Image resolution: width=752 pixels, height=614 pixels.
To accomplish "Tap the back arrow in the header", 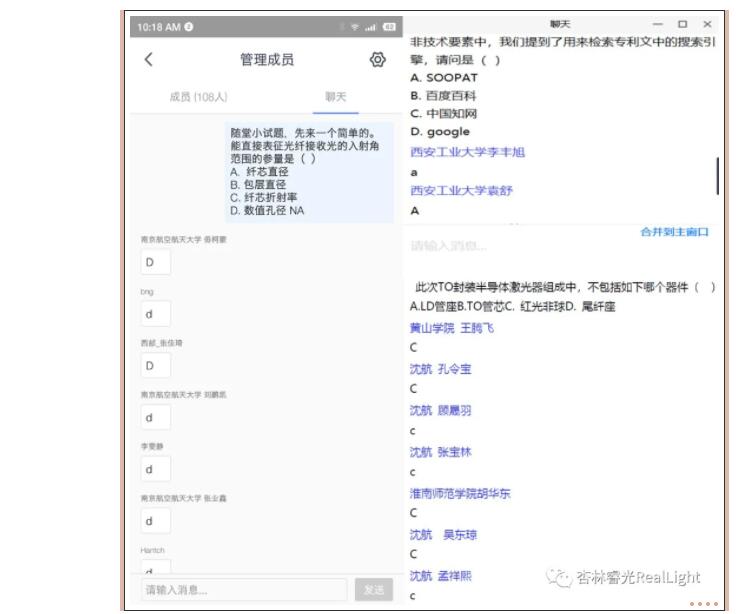I will coord(149,60).
